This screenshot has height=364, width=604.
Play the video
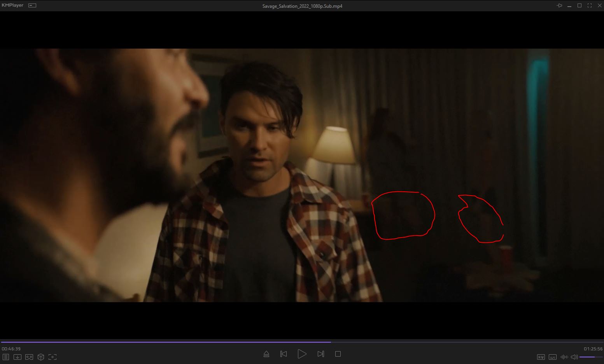point(302,354)
